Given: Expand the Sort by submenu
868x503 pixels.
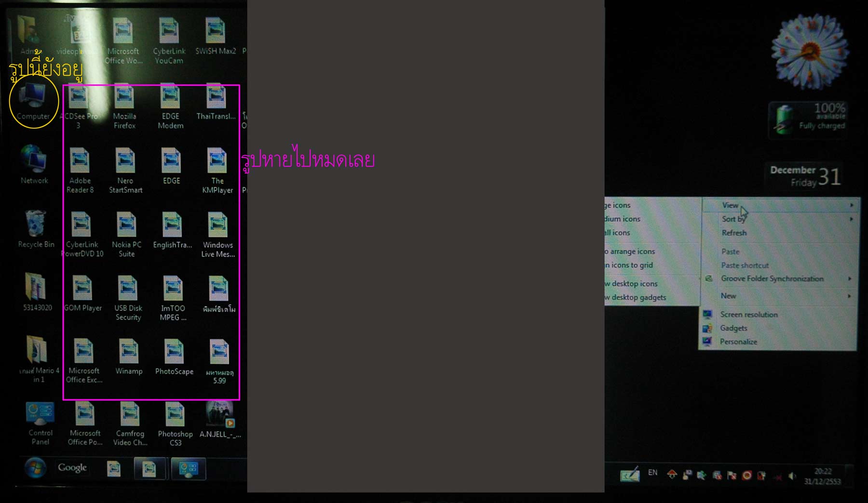Looking at the screenshot, I should 781,219.
